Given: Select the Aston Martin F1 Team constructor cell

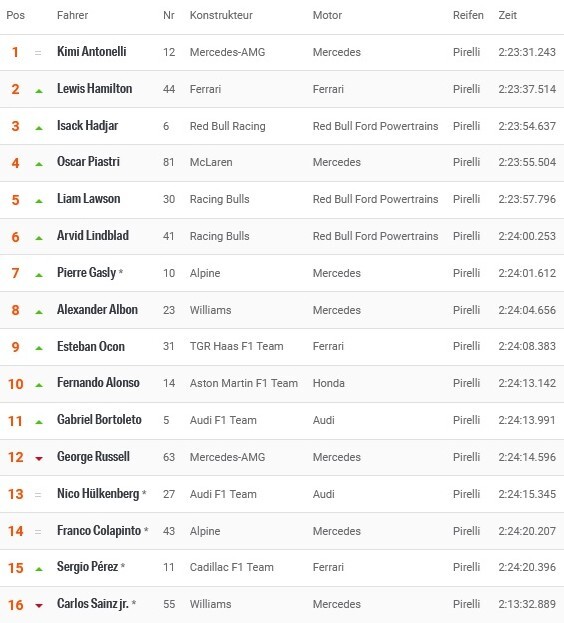Looking at the screenshot, I should [x=244, y=383].
